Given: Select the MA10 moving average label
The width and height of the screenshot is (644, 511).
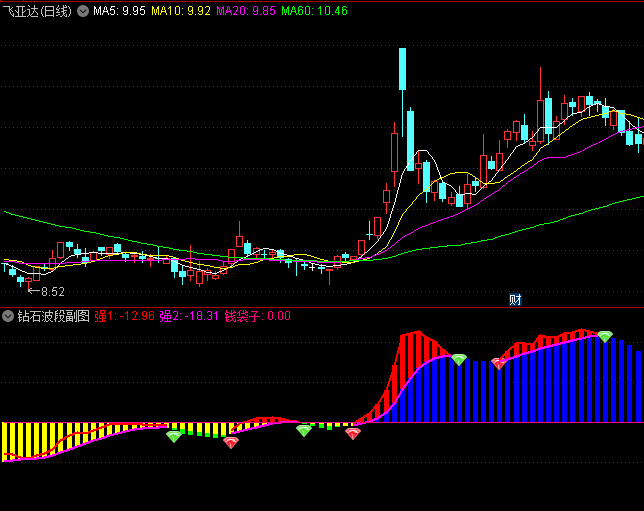Looking at the screenshot, I should (x=182, y=11).
